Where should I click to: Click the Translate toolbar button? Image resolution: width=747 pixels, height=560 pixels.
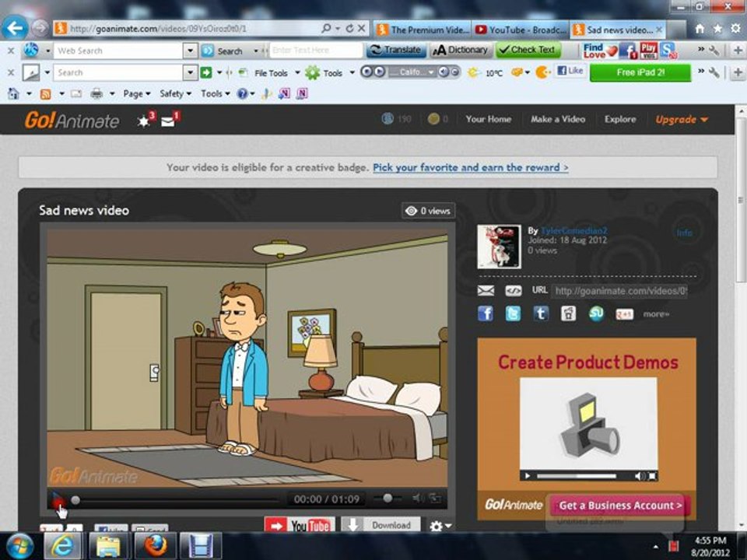click(x=396, y=50)
